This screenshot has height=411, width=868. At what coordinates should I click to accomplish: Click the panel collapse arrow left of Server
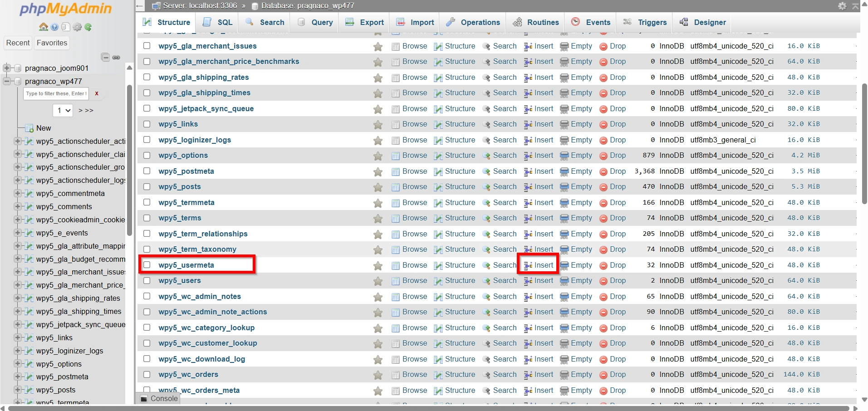[x=140, y=6]
